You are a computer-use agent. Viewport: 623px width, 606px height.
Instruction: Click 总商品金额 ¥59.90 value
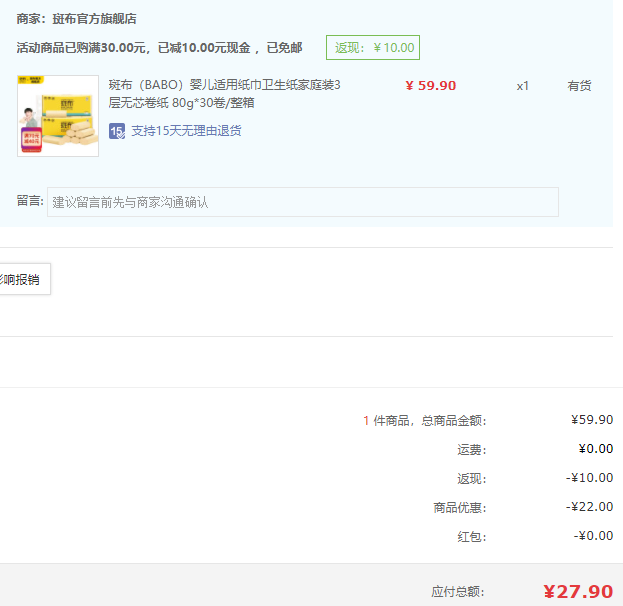592,420
